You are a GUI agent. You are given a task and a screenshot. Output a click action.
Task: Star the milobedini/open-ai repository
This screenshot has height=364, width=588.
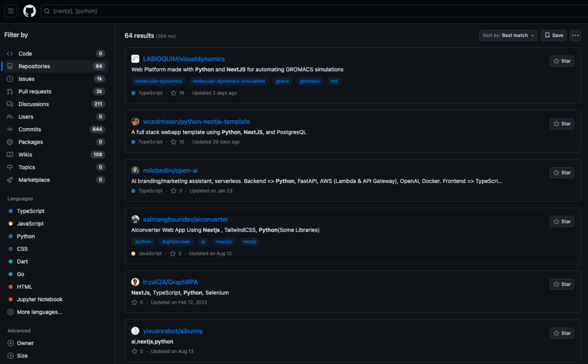(x=561, y=172)
